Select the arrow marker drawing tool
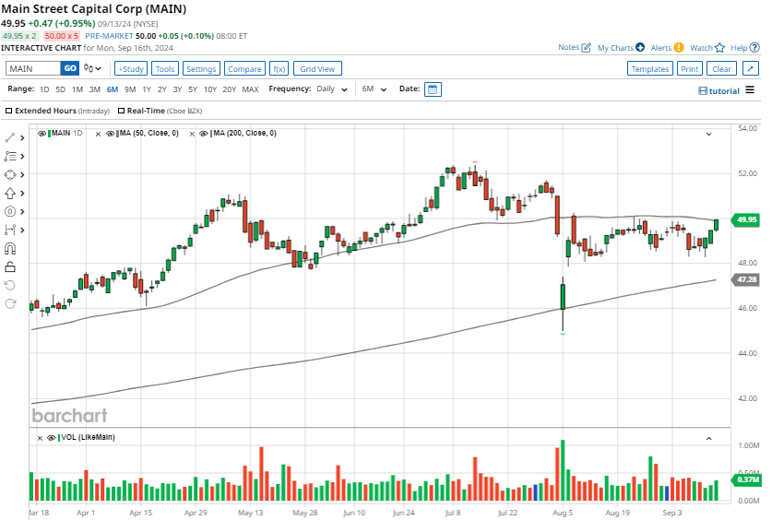Image resolution: width=784 pixels, height=532 pixels. [x=11, y=193]
